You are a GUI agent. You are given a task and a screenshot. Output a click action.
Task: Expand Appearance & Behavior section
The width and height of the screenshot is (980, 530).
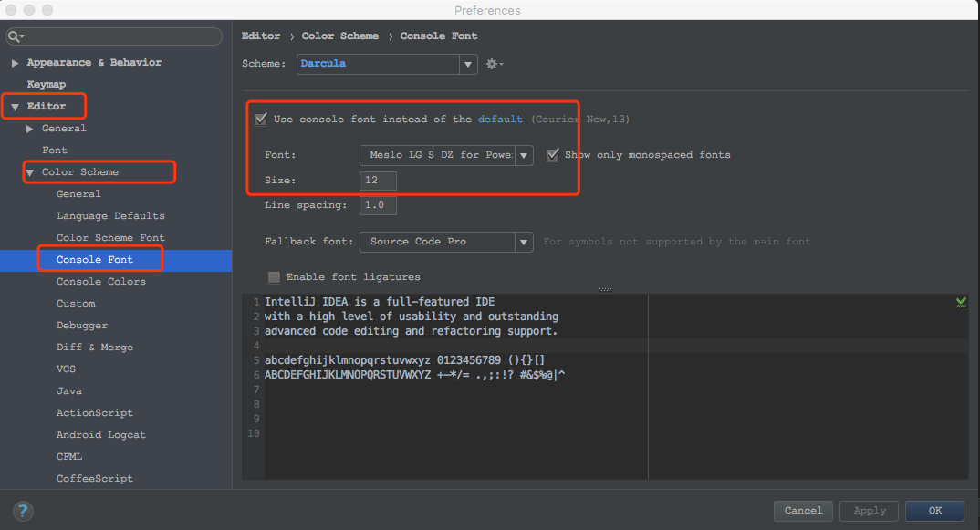click(15, 63)
